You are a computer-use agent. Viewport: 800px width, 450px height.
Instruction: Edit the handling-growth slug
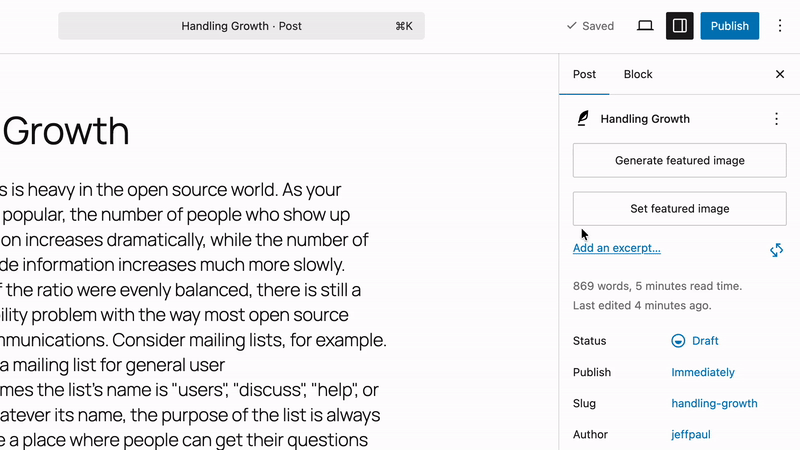point(714,404)
